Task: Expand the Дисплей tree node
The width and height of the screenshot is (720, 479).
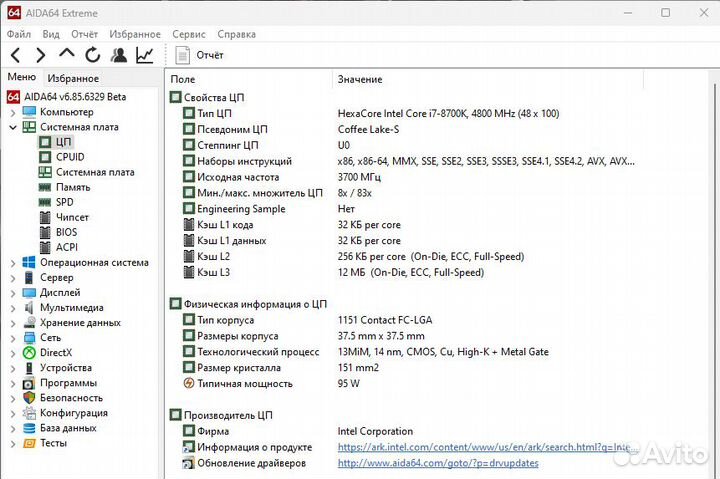Action: click(x=13, y=293)
